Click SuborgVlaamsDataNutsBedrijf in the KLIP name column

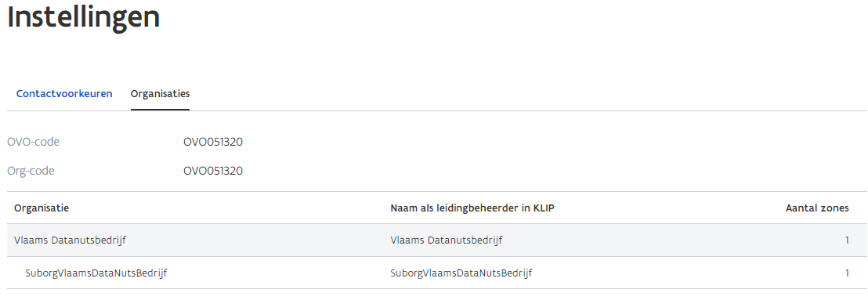click(461, 273)
